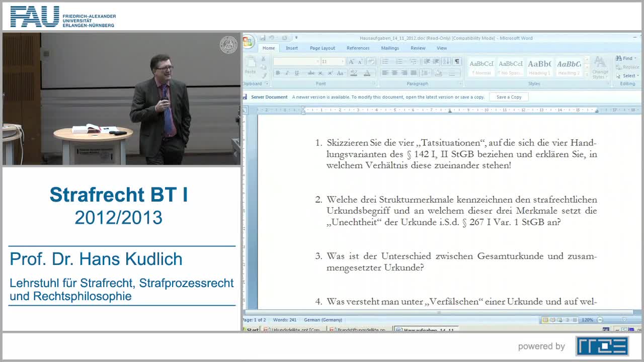The width and height of the screenshot is (644, 362).
Task: Enable subscript formatting
Action: tap(320, 73)
